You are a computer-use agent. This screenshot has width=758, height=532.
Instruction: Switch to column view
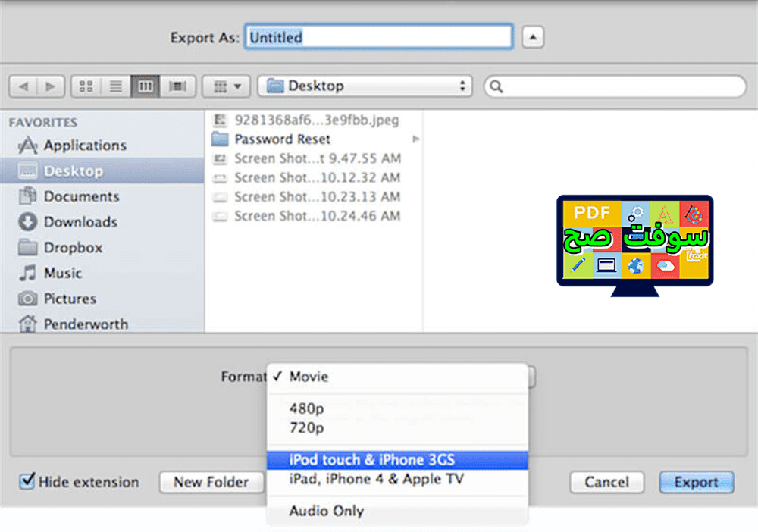(x=146, y=86)
